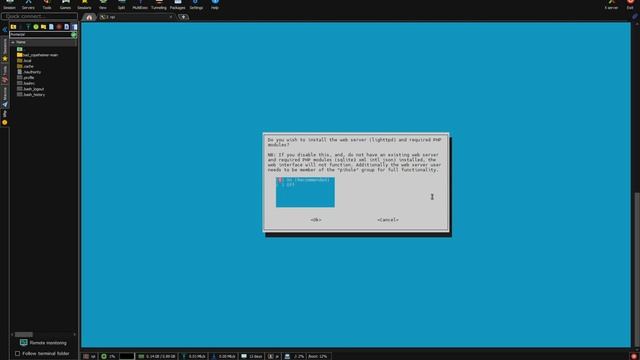Image resolution: width=640 pixels, height=360 pixels.
Task: Select the .Xauthority file
Action: tap(29, 72)
